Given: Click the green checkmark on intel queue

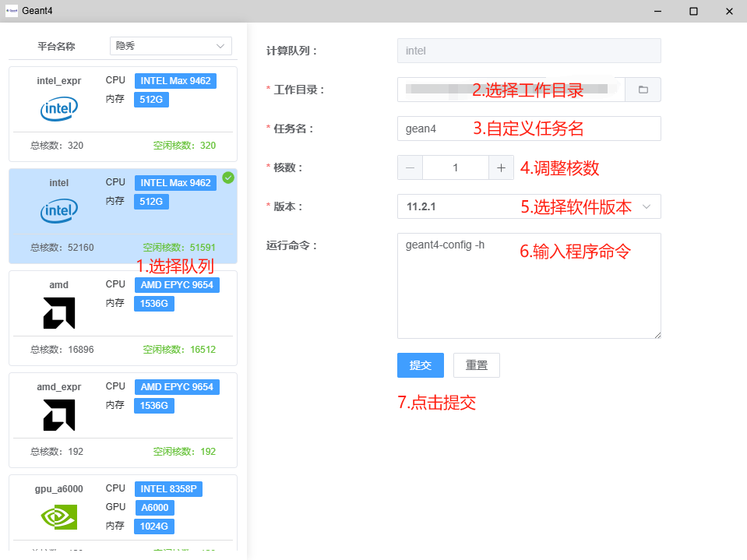Looking at the screenshot, I should [x=228, y=178].
